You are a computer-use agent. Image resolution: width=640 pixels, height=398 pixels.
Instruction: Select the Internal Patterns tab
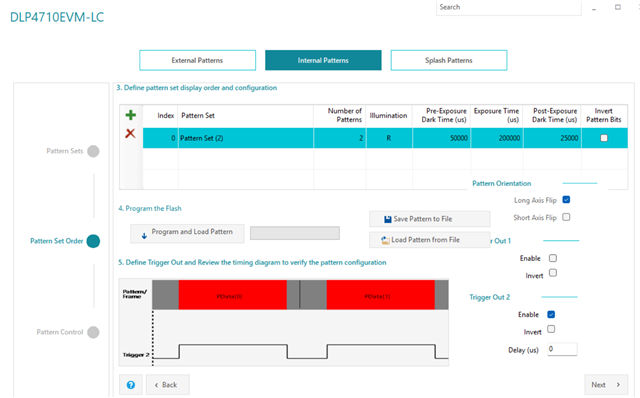coord(323,60)
